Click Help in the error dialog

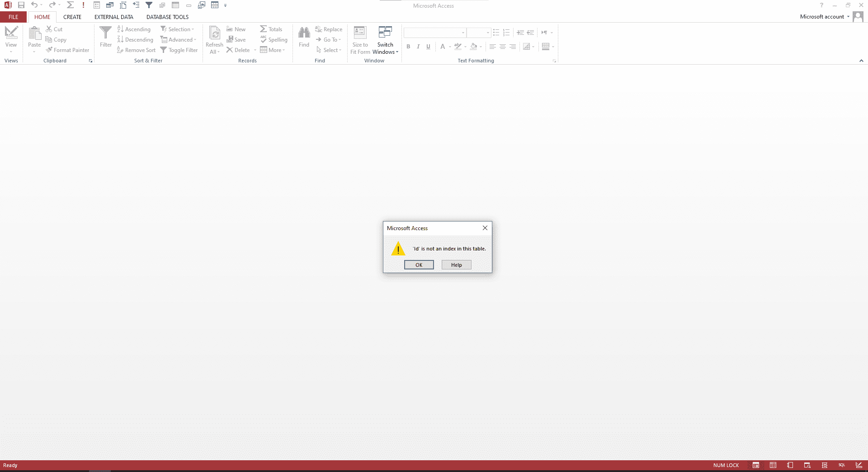[456, 265]
